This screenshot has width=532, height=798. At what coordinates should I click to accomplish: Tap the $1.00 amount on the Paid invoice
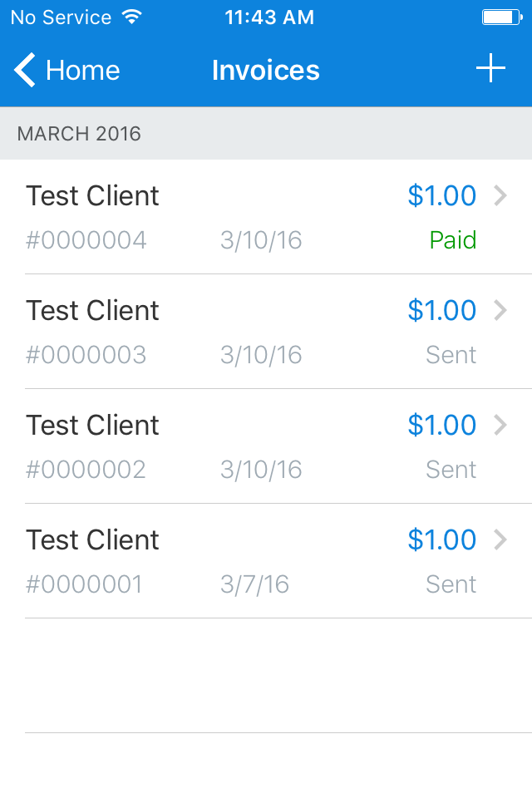[x=442, y=196]
